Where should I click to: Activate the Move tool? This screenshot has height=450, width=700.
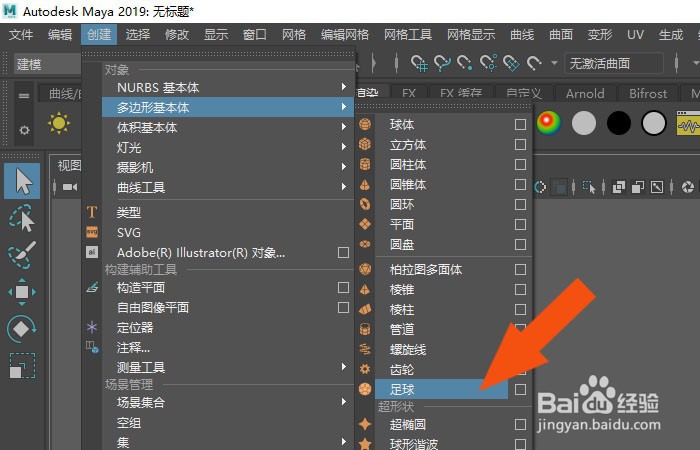(22, 292)
